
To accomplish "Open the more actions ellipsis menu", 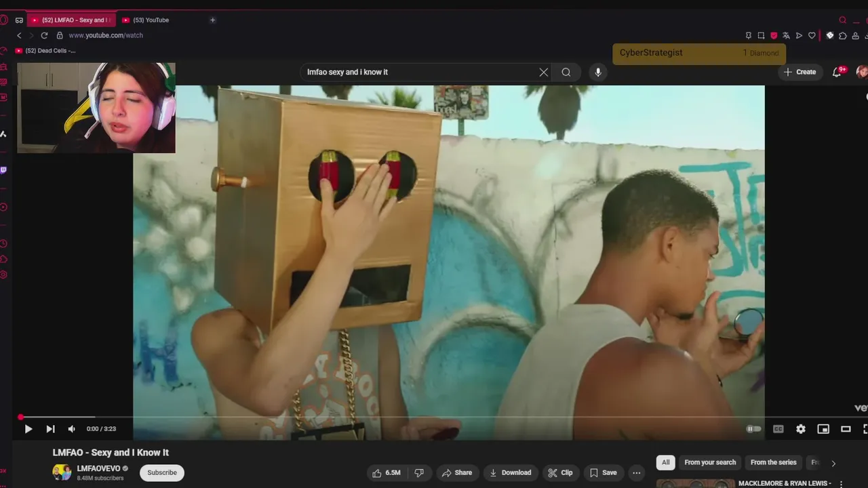I will tap(636, 472).
